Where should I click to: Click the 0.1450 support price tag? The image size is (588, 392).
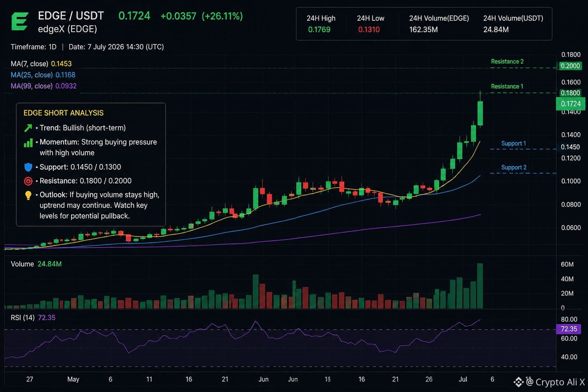[570, 147]
